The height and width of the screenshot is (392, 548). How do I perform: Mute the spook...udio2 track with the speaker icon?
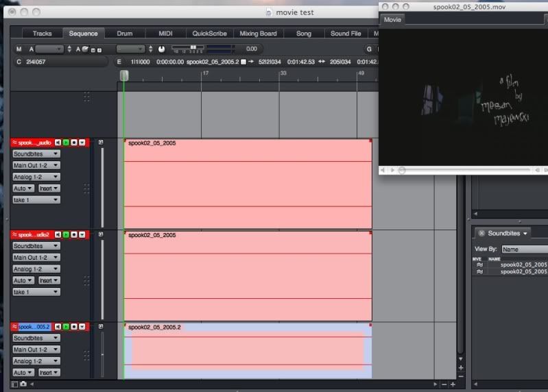58,234
